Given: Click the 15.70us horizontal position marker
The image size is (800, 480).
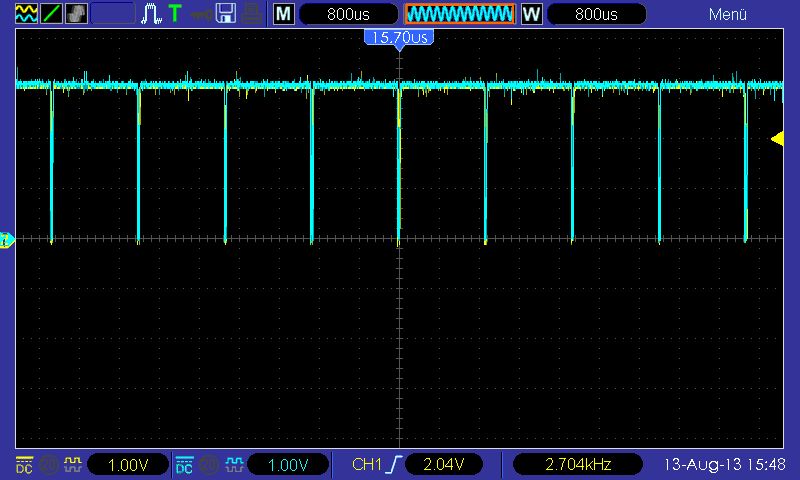Looking at the screenshot, I should pyautogui.click(x=399, y=37).
